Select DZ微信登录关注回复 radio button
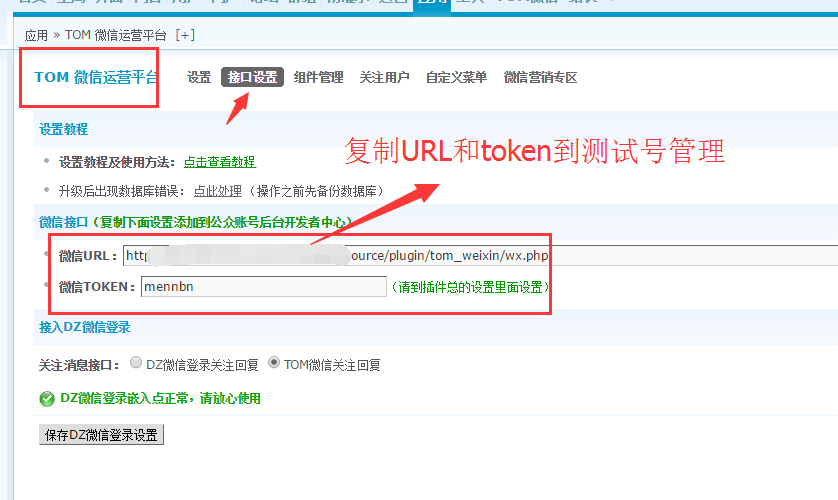The height and width of the screenshot is (500, 838). pyautogui.click(x=136, y=363)
